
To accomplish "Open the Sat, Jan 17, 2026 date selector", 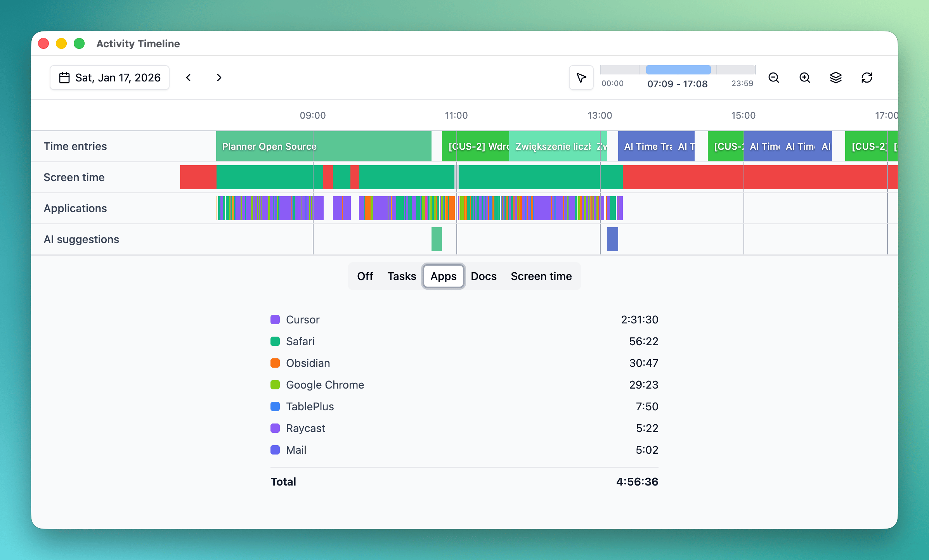I will (109, 77).
